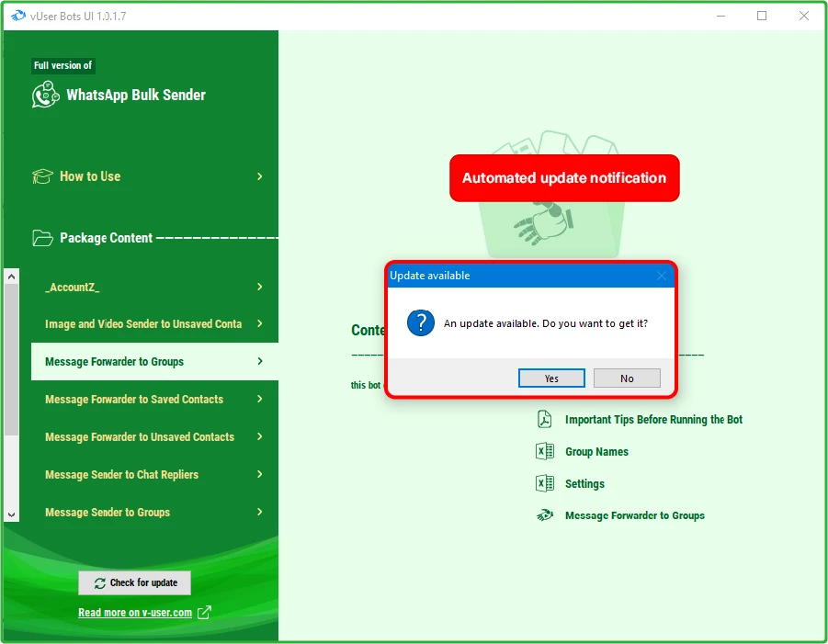Screen dimensions: 828x644
Task: Open the How to Use section
Action: (90, 176)
